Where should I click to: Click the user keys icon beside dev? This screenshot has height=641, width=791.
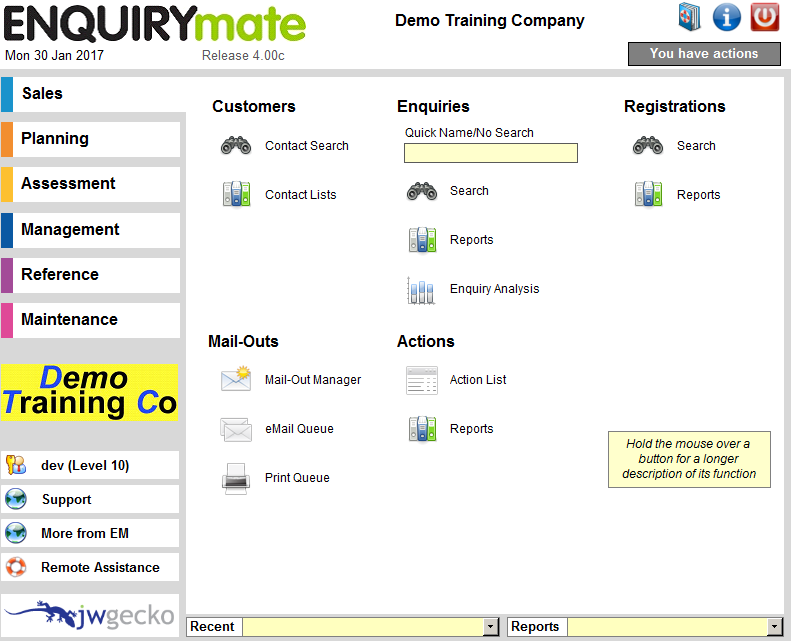point(16,465)
